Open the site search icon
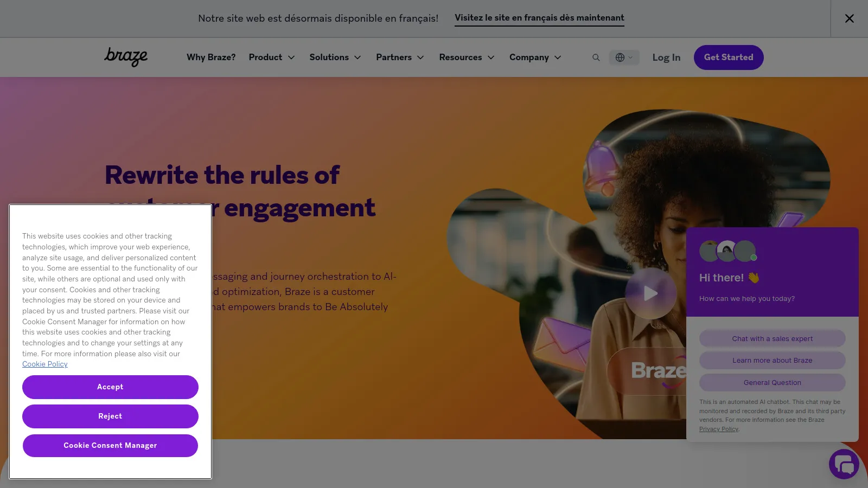 coord(596,57)
